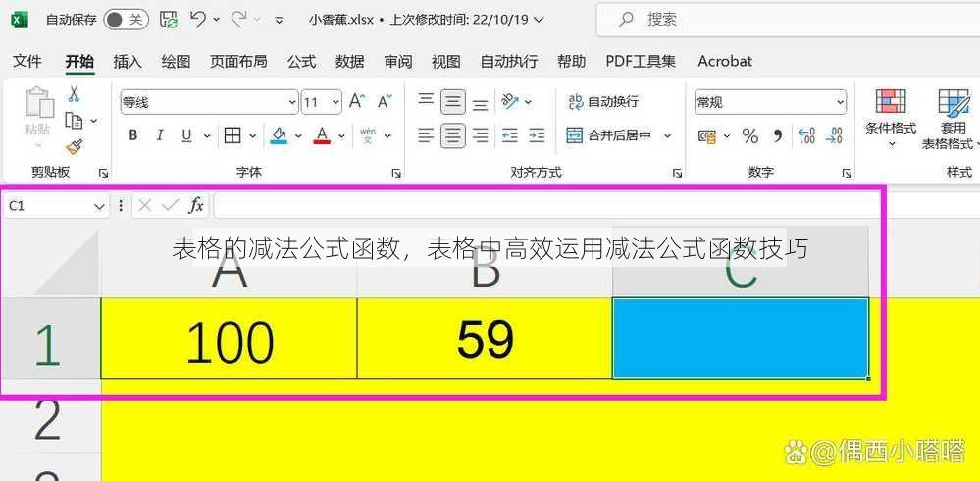Click the Undo arrow icon
This screenshot has height=481, width=980.
197,20
